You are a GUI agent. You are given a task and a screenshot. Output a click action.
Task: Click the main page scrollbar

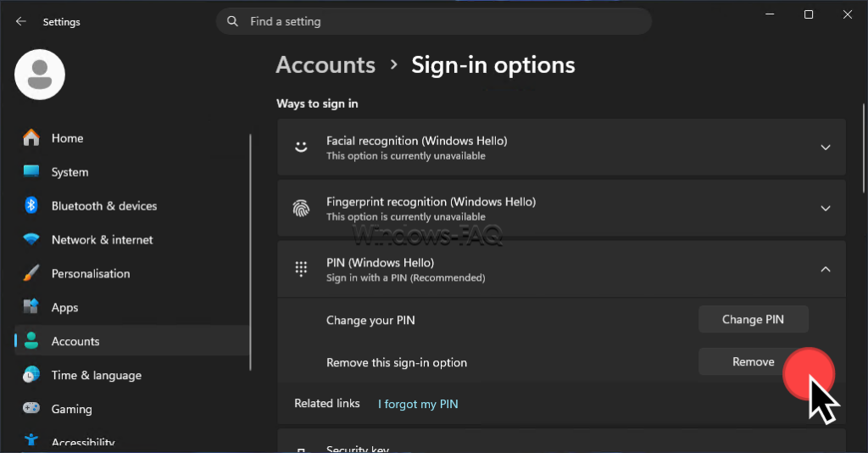click(864, 148)
